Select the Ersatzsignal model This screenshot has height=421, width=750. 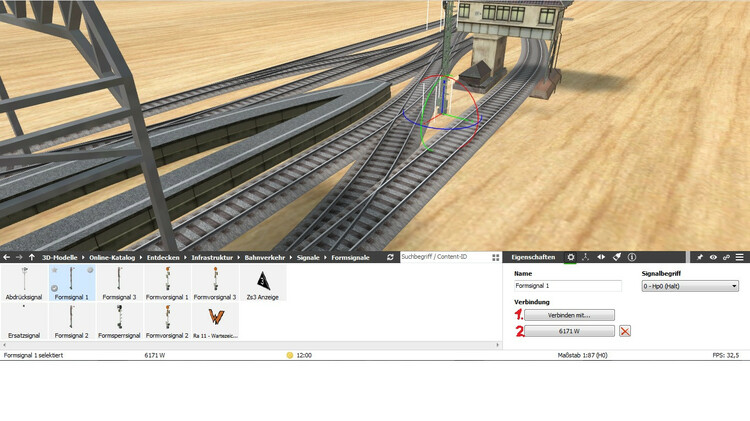(x=24, y=321)
